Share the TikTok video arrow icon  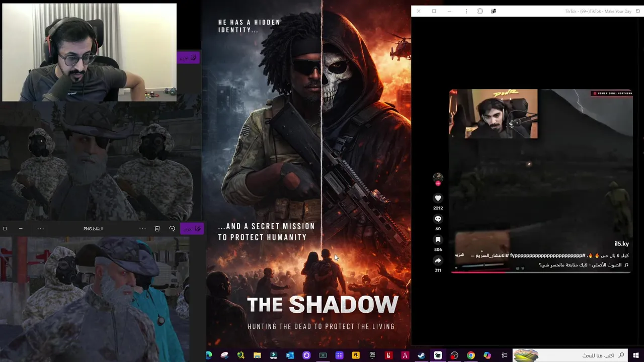click(438, 260)
